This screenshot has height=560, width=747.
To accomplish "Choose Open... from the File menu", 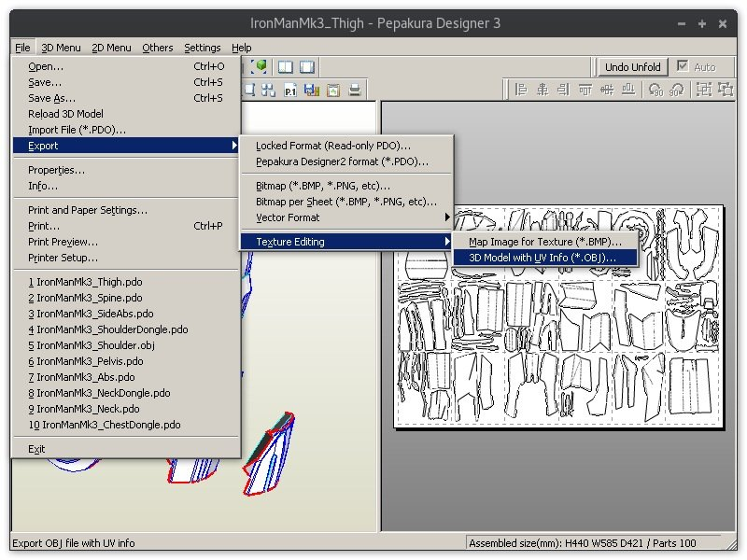I will click(126, 66).
